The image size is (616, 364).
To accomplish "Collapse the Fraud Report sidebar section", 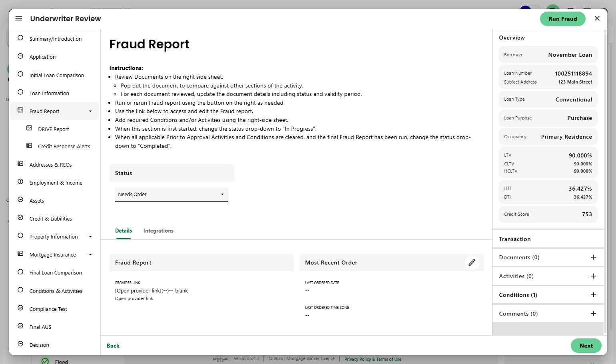I will pos(90,111).
